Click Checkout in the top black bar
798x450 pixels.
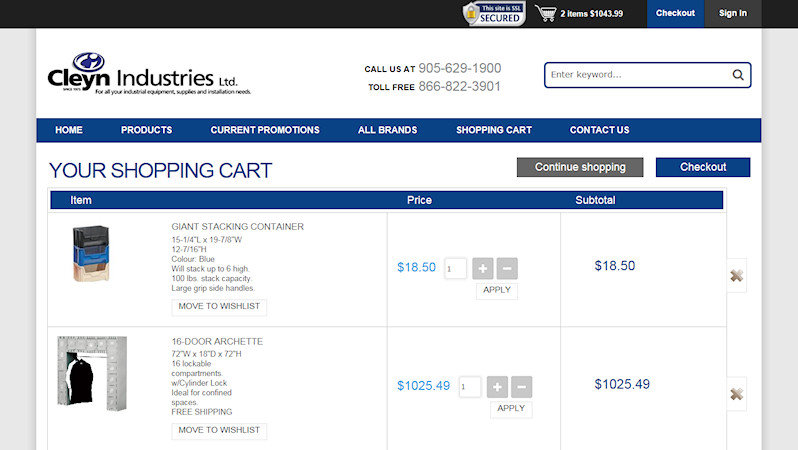[x=675, y=13]
